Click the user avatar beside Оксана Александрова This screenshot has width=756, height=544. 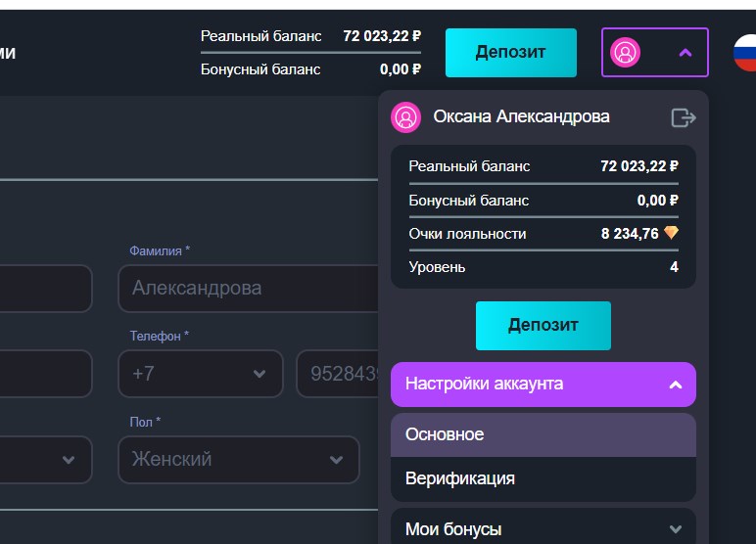405,117
